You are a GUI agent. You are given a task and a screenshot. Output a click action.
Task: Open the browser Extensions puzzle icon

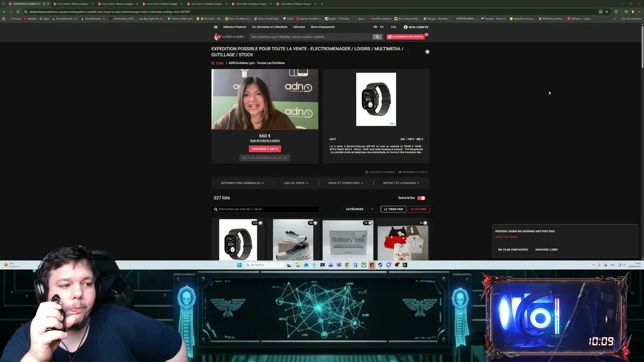pos(616,12)
